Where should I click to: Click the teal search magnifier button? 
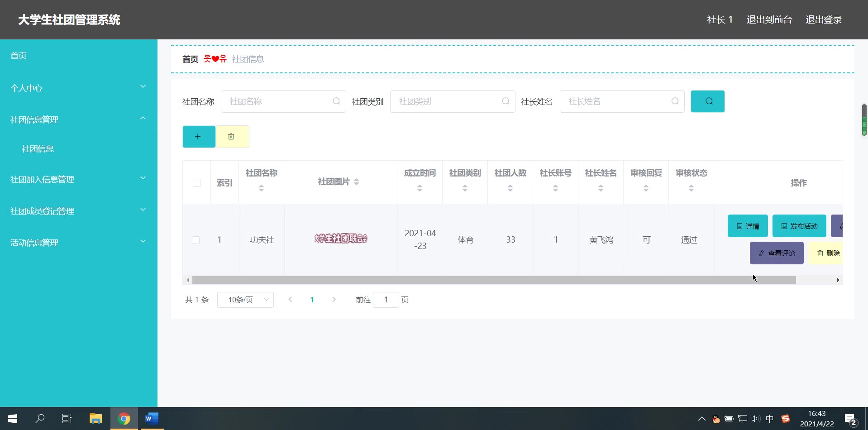pos(707,101)
